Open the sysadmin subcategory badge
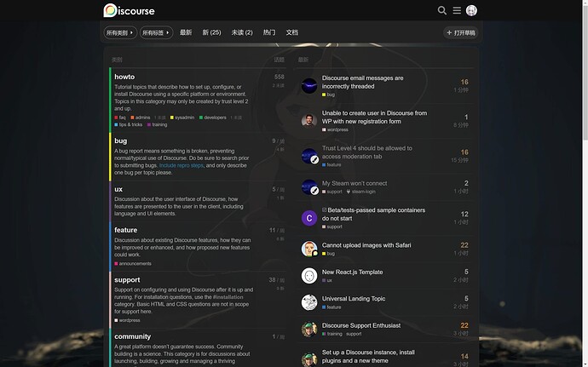The image size is (588, 367). pos(182,118)
